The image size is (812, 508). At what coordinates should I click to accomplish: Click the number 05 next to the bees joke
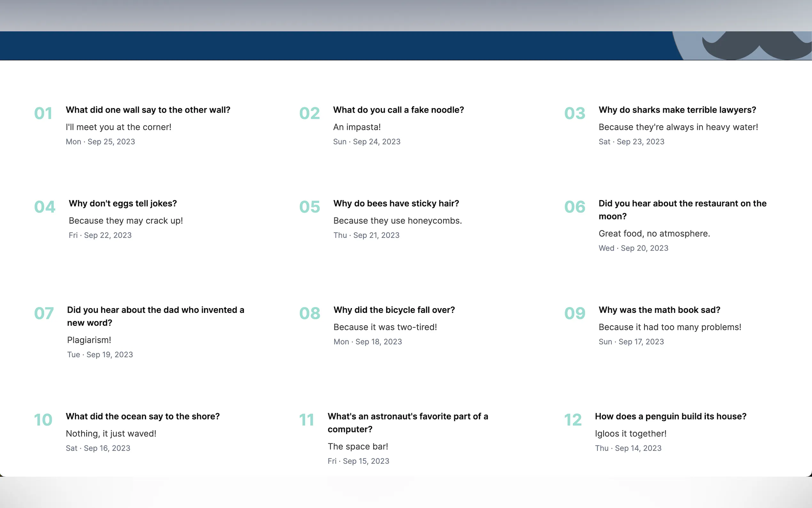pos(309,207)
